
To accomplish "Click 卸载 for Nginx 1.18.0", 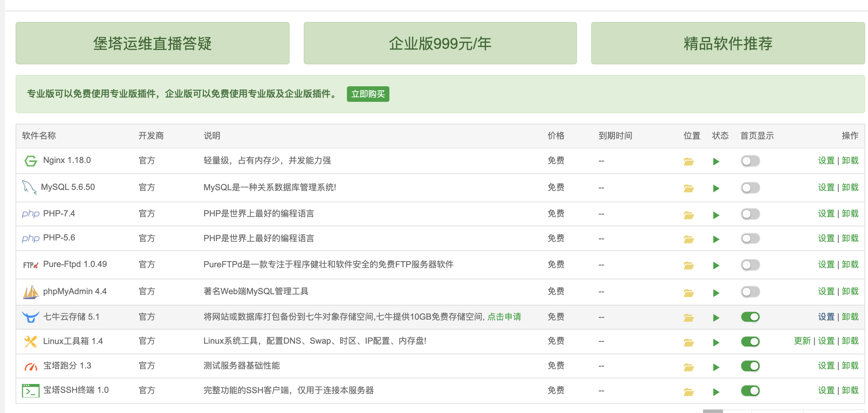I will (x=850, y=161).
